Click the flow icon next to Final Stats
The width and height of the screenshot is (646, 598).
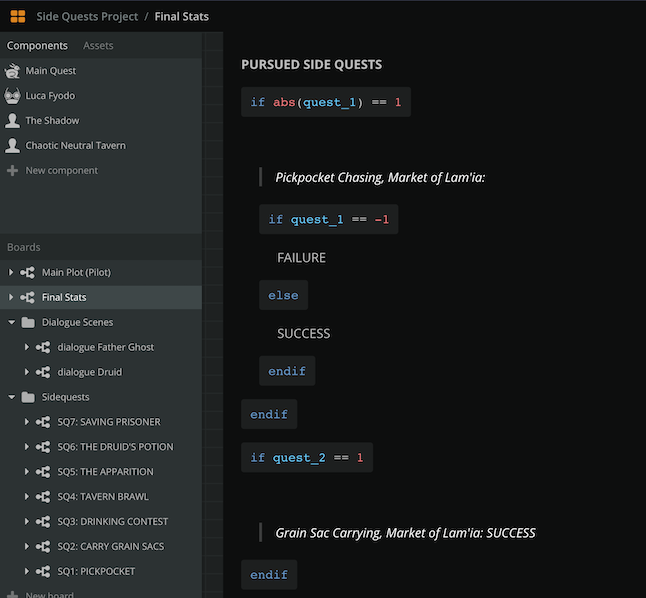click(x=28, y=297)
